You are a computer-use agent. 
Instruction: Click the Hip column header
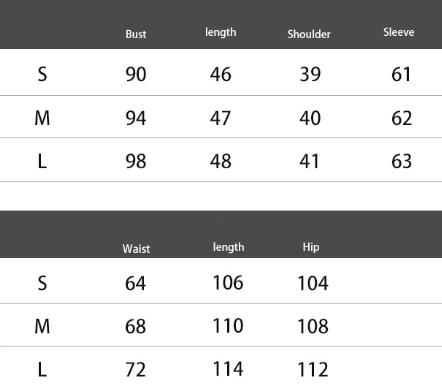311,247
